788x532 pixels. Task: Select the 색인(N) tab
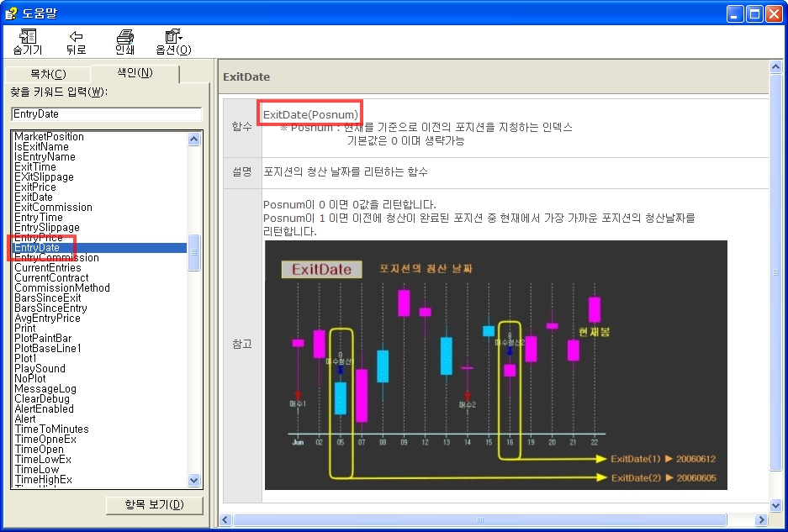tap(135, 73)
